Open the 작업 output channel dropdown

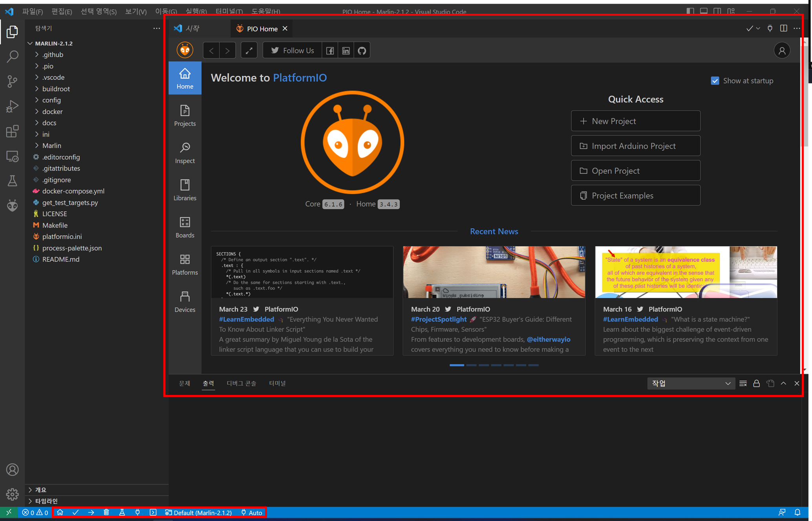click(x=691, y=384)
